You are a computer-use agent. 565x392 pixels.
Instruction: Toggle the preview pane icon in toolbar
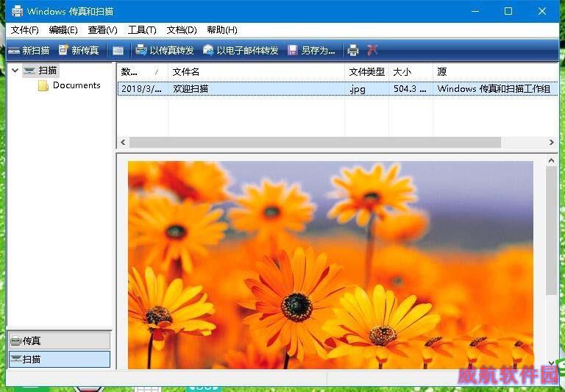point(118,51)
